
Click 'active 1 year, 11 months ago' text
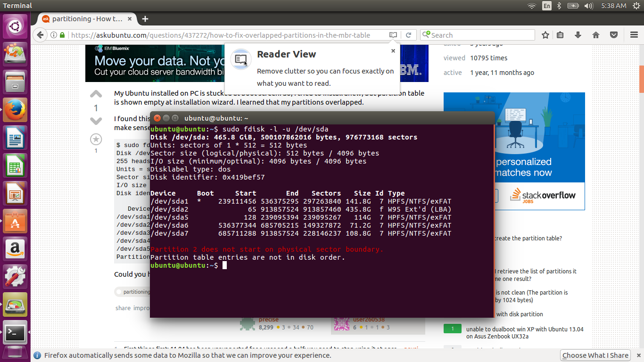[489, 73]
